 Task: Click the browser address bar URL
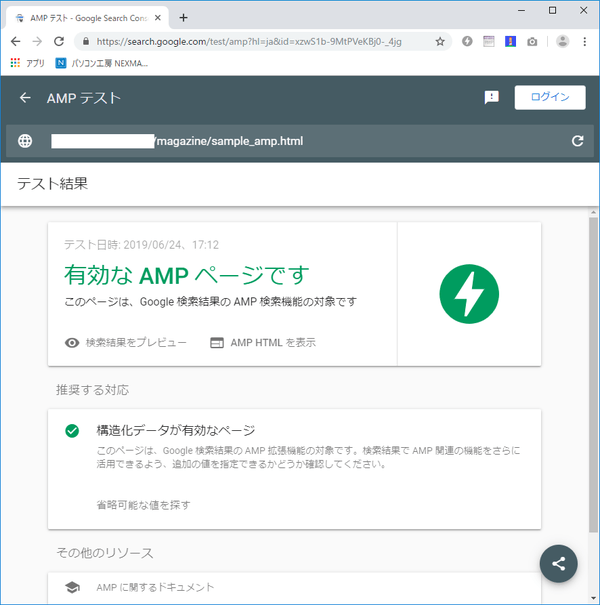point(249,41)
